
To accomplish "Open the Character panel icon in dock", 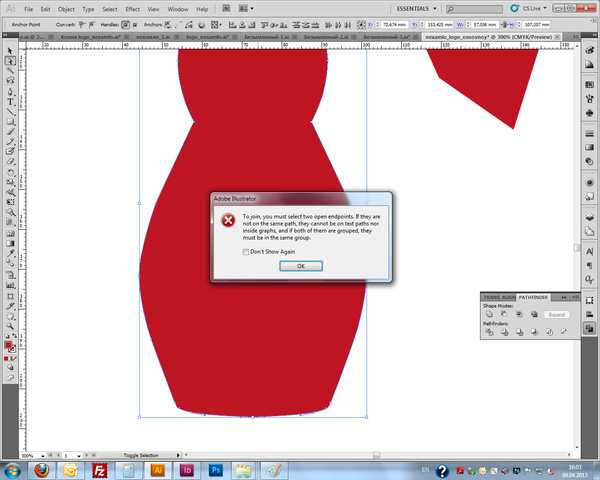I will [x=590, y=251].
